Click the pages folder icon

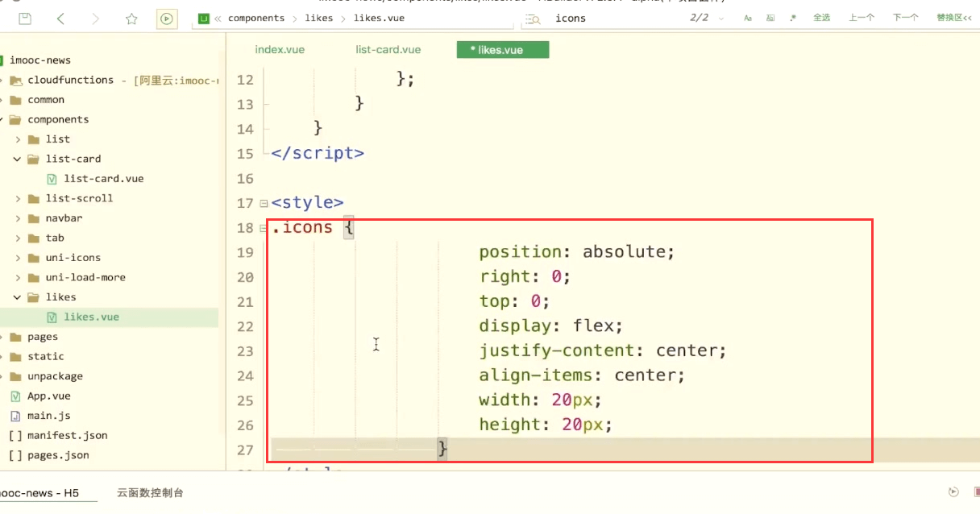[x=15, y=337]
